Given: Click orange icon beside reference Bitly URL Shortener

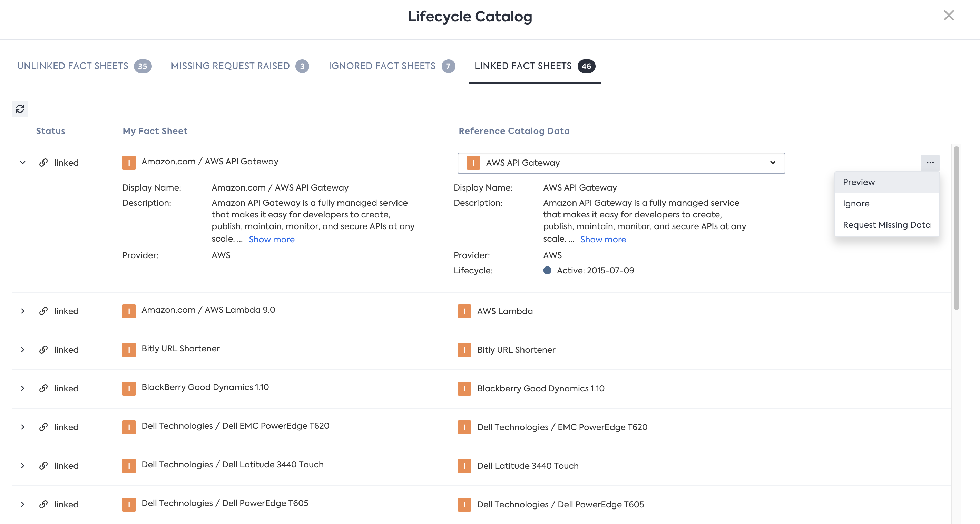Looking at the screenshot, I should tap(464, 350).
